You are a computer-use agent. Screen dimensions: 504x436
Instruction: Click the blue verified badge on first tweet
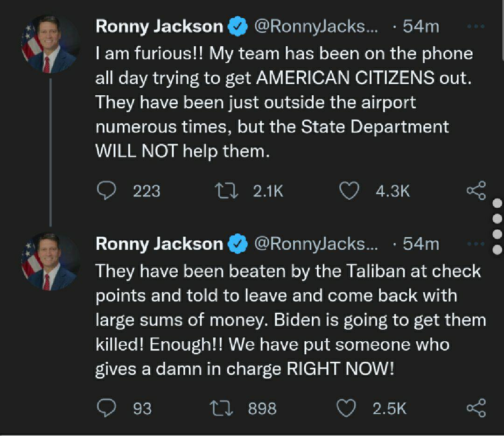(x=238, y=27)
